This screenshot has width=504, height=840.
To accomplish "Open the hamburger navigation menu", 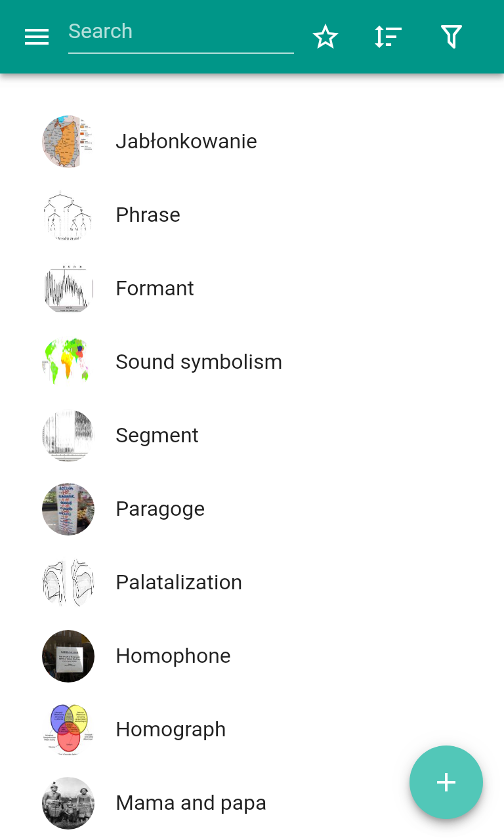I will tap(37, 37).
